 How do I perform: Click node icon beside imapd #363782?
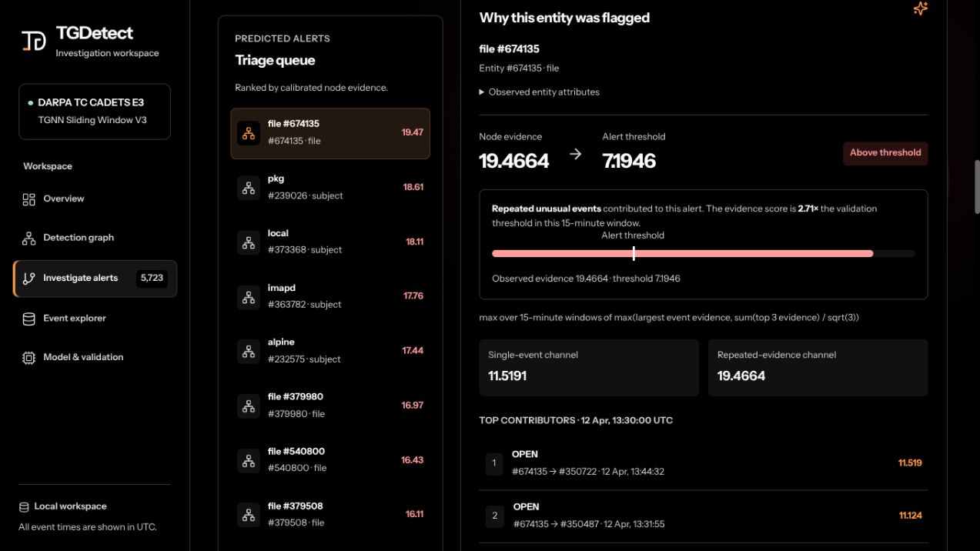click(x=248, y=296)
